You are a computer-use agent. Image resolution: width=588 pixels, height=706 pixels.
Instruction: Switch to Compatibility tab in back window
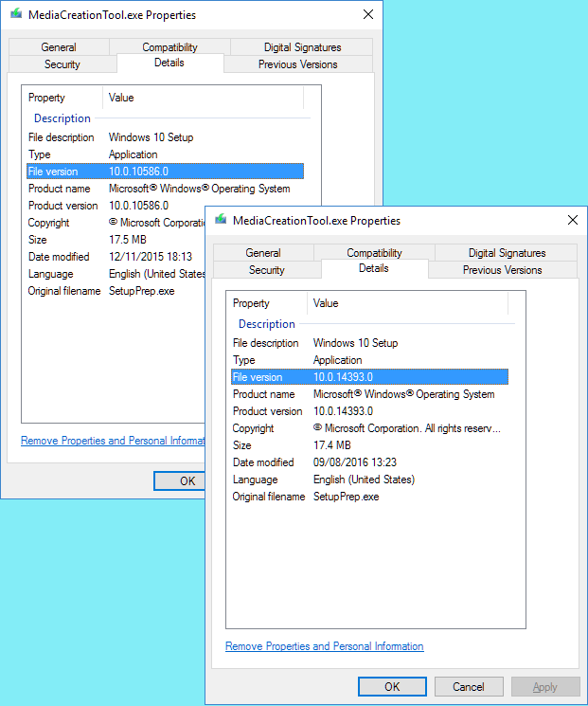coord(169,46)
